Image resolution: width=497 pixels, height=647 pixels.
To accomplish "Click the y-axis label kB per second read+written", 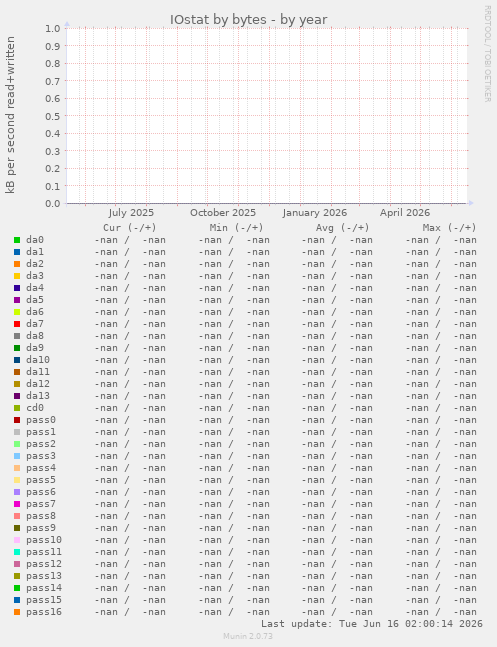I will pyautogui.click(x=10, y=115).
